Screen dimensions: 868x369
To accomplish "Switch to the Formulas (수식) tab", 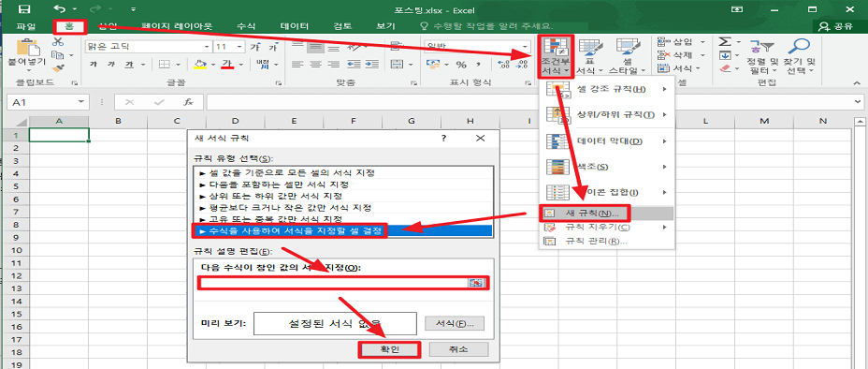I will click(x=246, y=26).
